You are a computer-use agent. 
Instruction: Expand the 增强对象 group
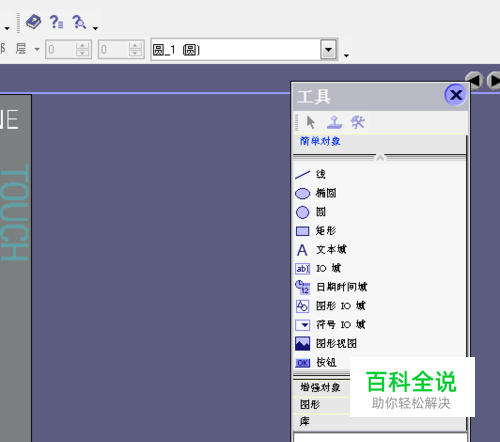click(322, 387)
